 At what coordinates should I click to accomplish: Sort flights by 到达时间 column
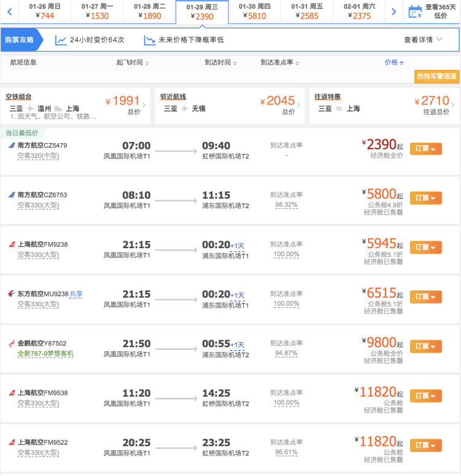point(221,63)
